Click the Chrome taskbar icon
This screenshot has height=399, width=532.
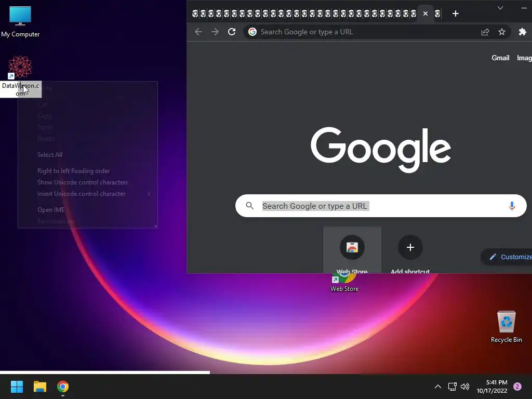click(63, 387)
